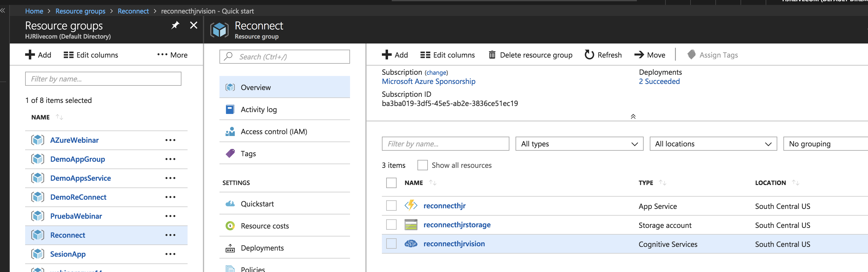
Task: Click the Resource costs icon
Action: [230, 225]
